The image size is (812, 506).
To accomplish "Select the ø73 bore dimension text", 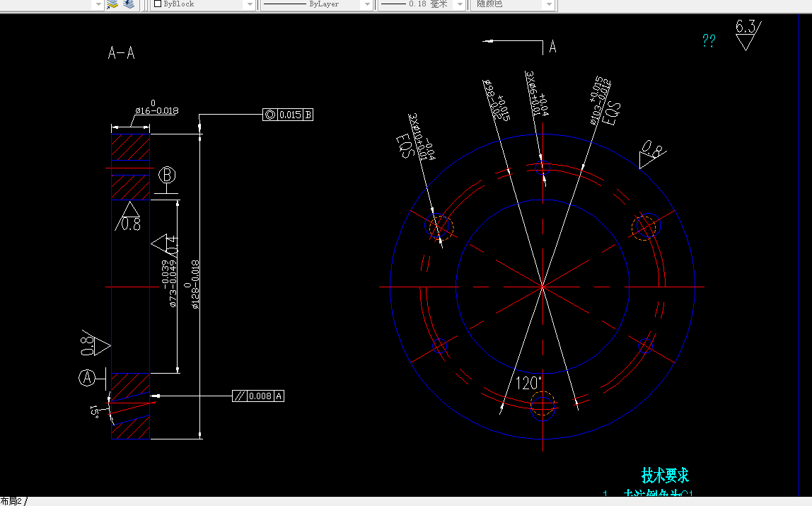I will [x=169, y=283].
